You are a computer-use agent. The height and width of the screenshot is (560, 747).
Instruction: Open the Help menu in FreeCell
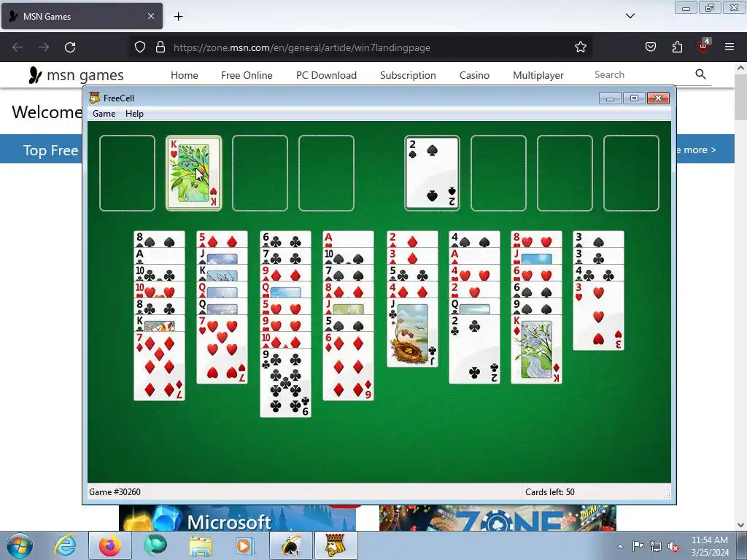134,114
